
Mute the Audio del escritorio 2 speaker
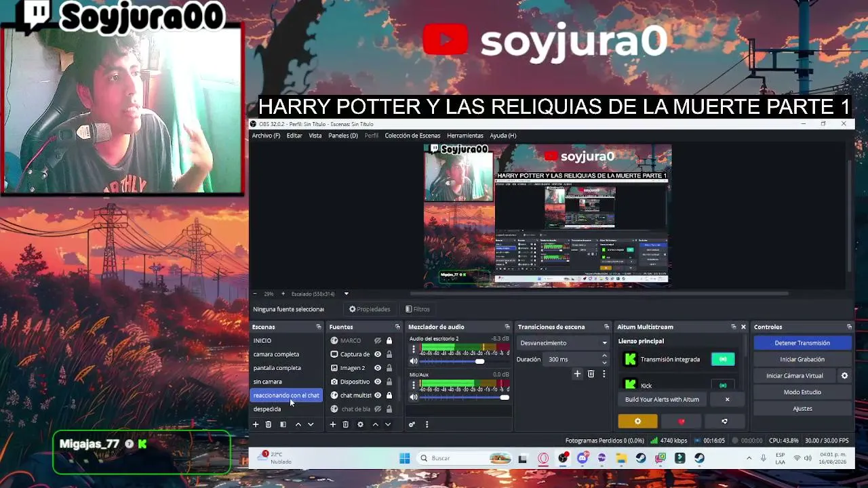[414, 361]
